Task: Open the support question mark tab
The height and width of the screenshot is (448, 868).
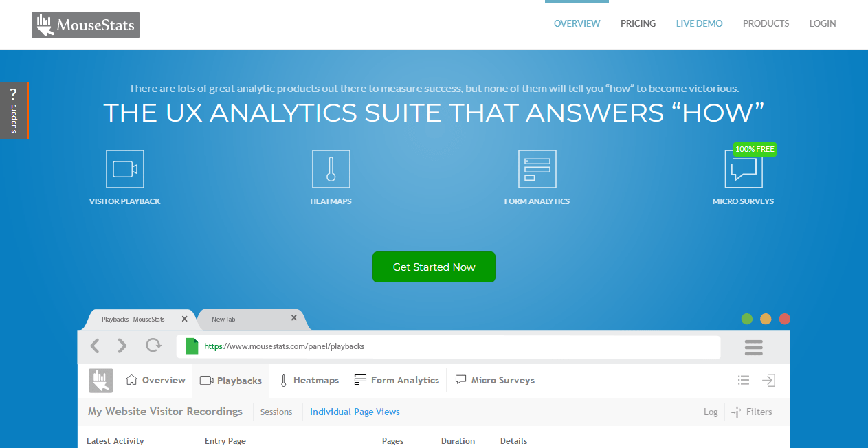Action: pyautogui.click(x=14, y=111)
